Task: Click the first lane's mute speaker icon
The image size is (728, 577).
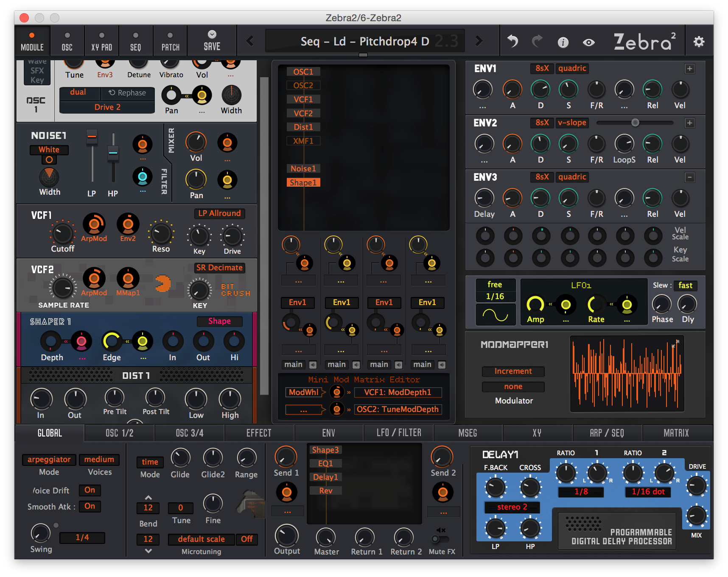Action: [313, 365]
